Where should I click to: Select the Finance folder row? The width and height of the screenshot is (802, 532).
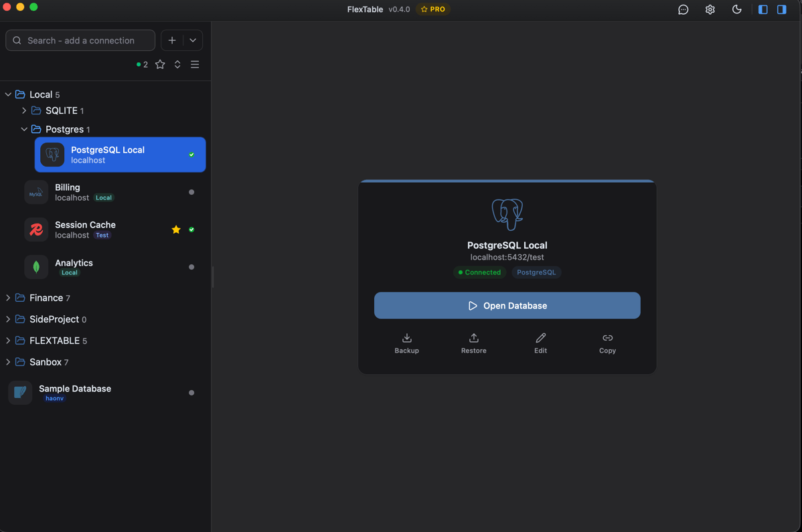[x=105, y=297]
